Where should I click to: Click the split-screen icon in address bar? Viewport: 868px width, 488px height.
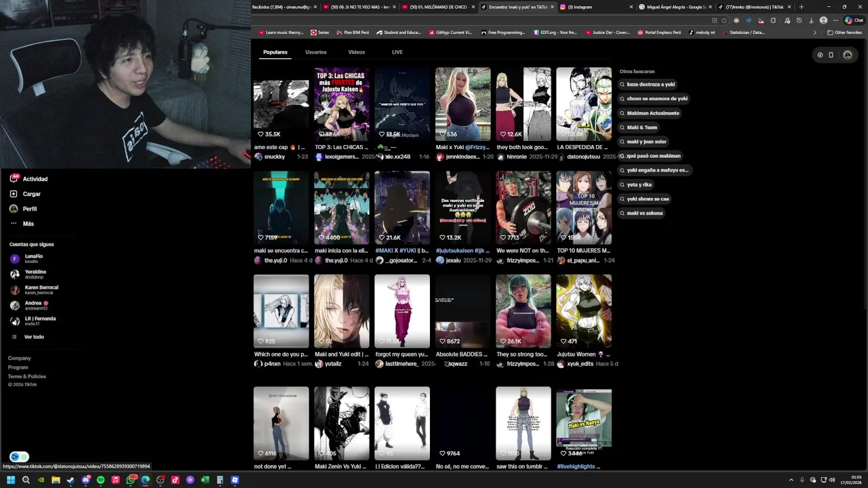(714, 20)
